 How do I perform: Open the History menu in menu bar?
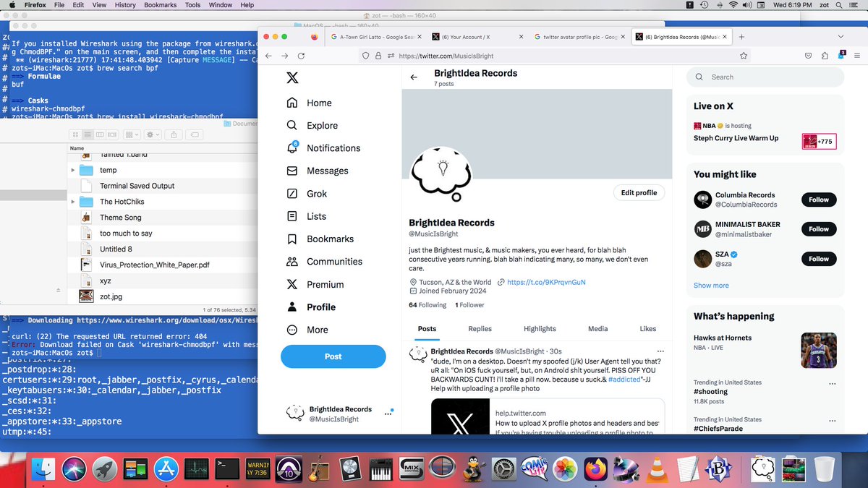(x=125, y=5)
